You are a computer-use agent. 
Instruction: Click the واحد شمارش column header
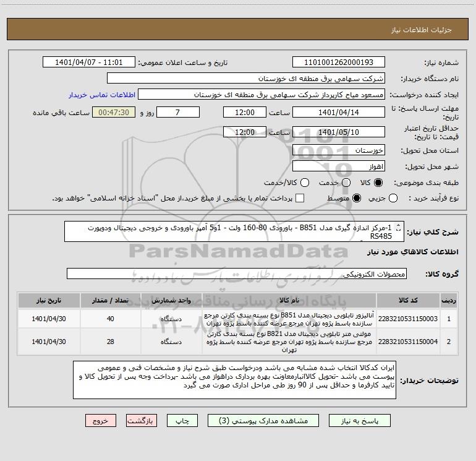pos(171,300)
